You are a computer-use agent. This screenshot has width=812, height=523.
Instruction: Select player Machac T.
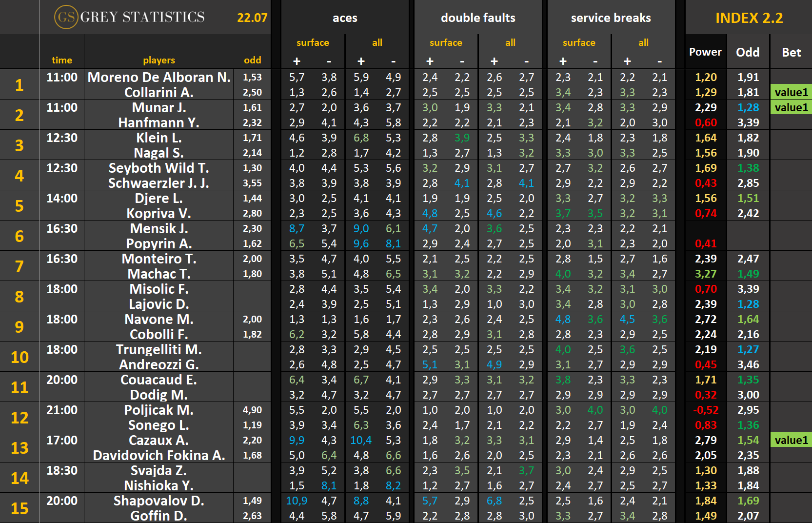pyautogui.click(x=159, y=274)
